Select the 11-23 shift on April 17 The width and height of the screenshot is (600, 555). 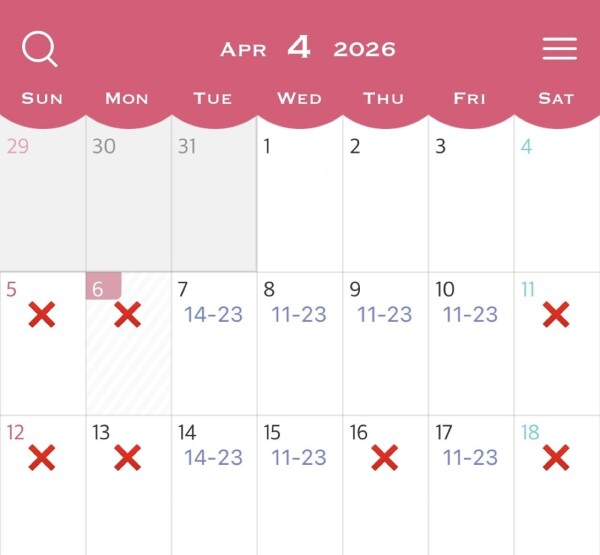click(x=471, y=458)
